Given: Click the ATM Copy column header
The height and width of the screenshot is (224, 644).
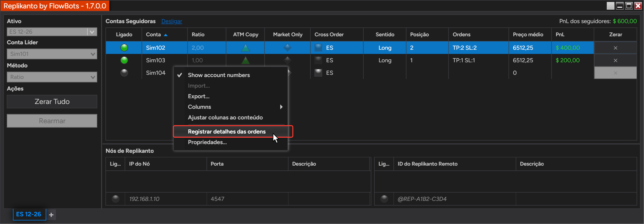Looking at the screenshot, I should pos(246,35).
